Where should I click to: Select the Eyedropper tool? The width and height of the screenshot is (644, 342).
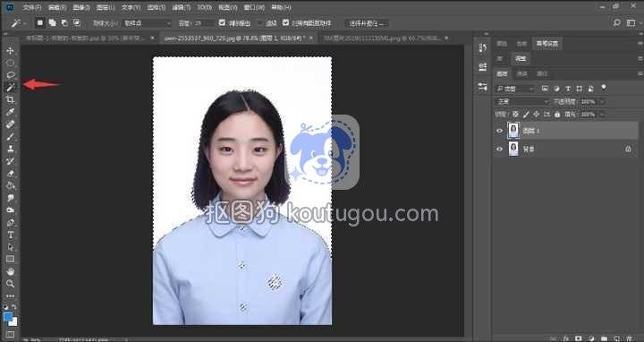click(x=10, y=112)
